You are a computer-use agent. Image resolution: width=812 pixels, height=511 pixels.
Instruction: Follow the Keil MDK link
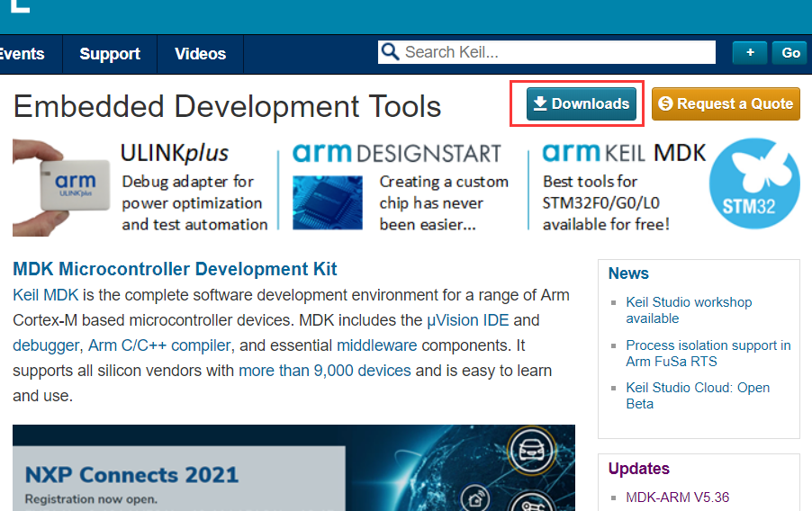coord(46,295)
